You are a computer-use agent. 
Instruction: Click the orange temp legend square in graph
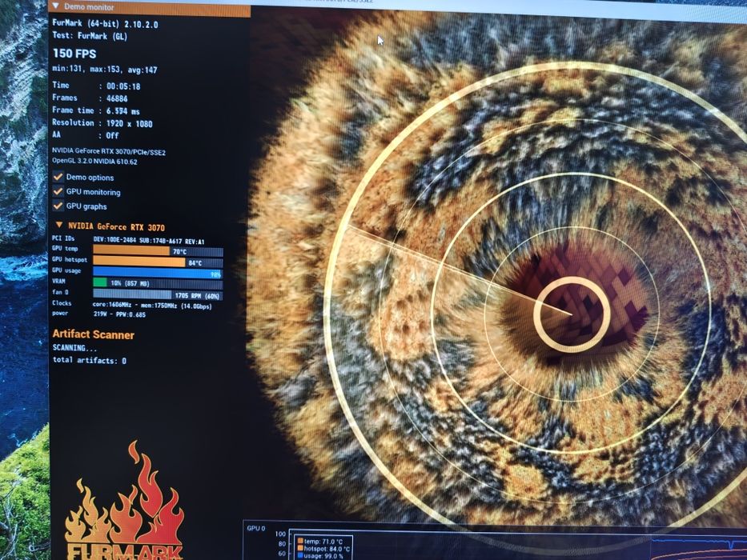tap(300, 542)
